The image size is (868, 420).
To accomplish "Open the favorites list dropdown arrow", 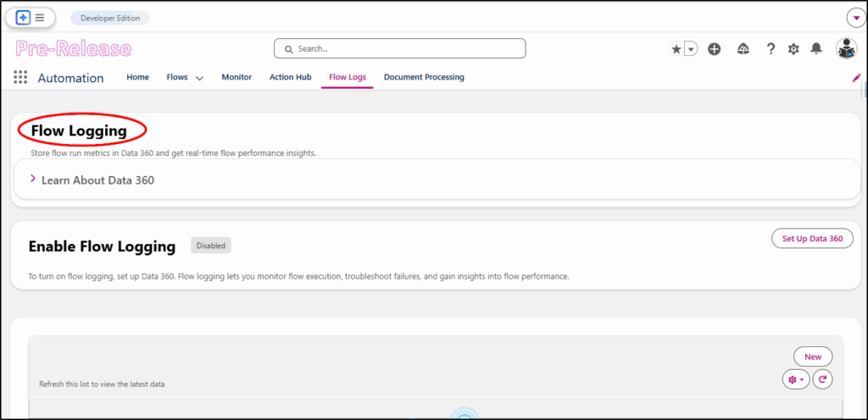I will point(692,49).
